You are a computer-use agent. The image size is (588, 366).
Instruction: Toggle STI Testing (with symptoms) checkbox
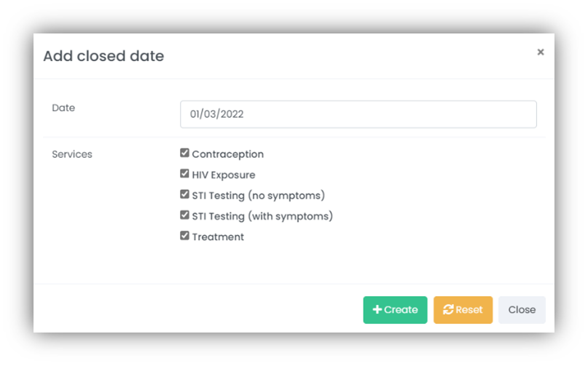tap(184, 215)
